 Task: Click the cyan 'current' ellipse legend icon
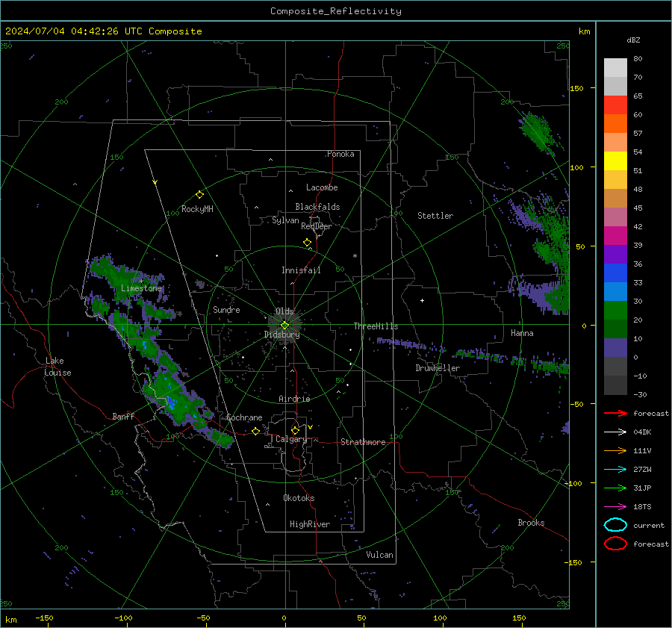click(615, 525)
